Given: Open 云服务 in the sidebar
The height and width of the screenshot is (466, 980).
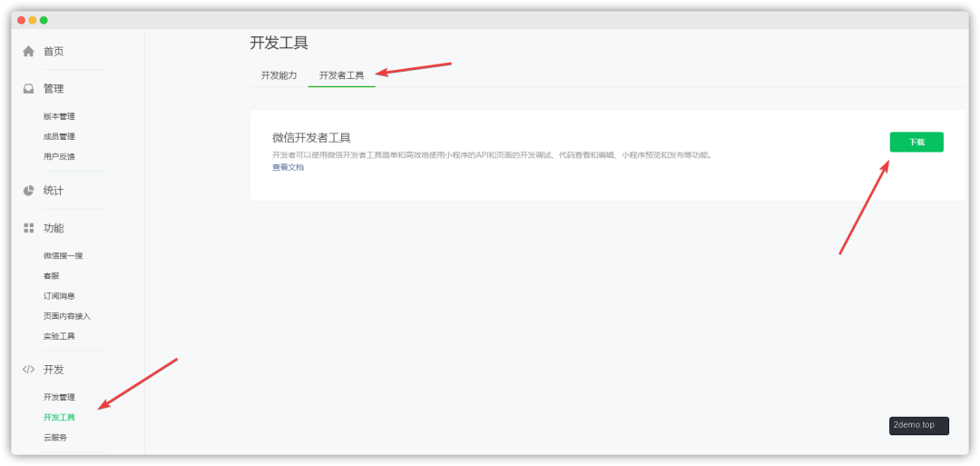Looking at the screenshot, I should coord(55,437).
